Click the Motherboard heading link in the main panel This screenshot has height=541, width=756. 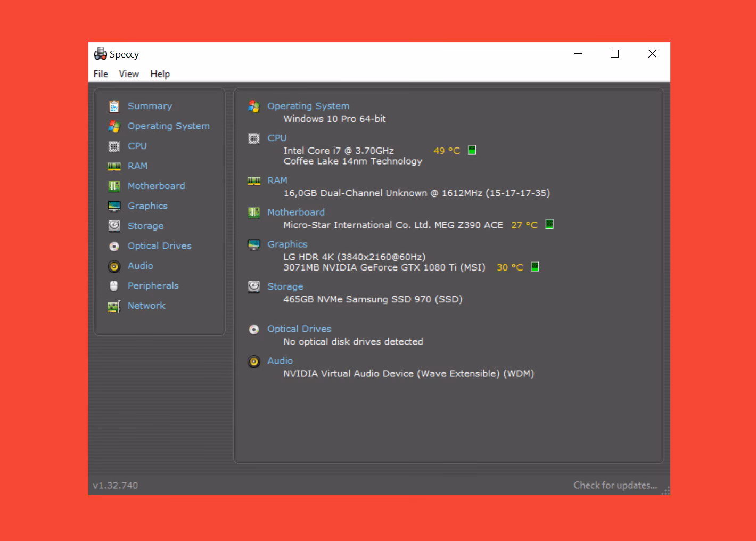click(296, 212)
